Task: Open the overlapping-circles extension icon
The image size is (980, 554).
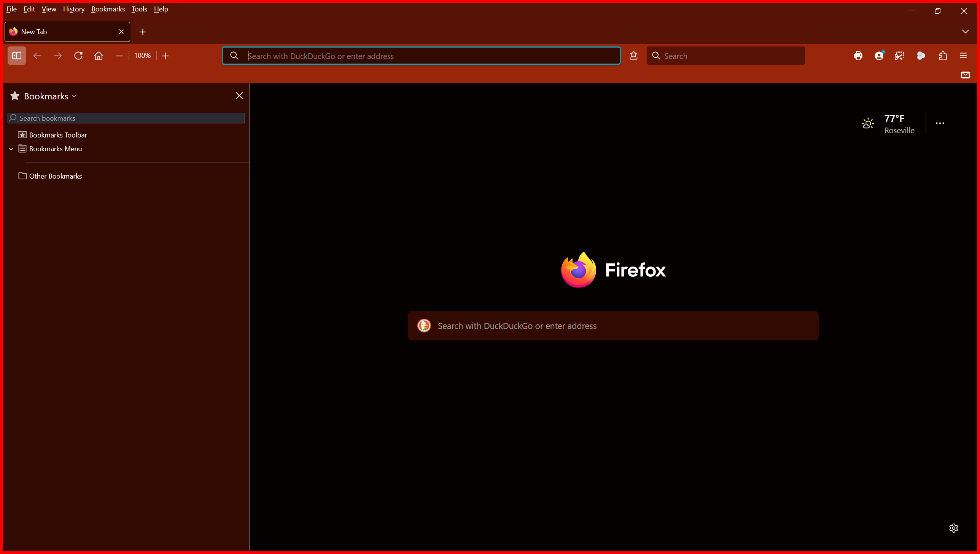Action: [921, 56]
